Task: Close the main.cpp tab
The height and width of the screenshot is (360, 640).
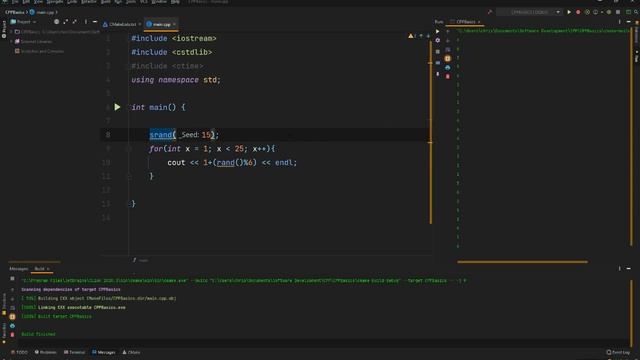Action: pyautogui.click(x=175, y=24)
